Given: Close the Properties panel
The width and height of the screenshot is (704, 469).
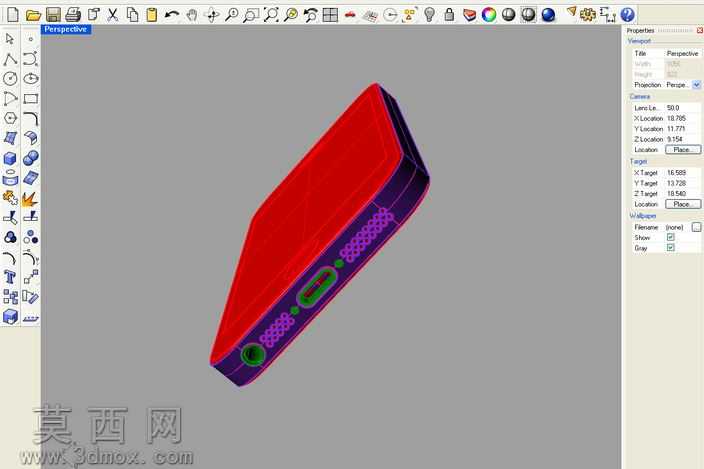Looking at the screenshot, I should pos(700,30).
